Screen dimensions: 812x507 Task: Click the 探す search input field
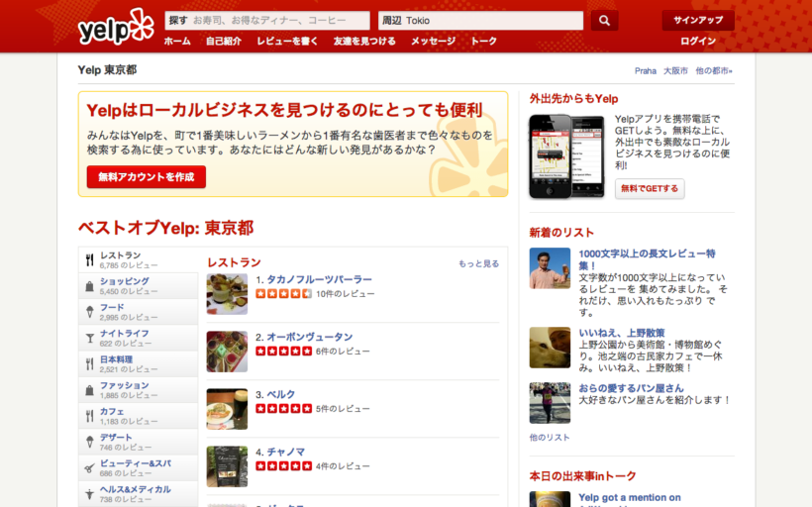pos(279,21)
